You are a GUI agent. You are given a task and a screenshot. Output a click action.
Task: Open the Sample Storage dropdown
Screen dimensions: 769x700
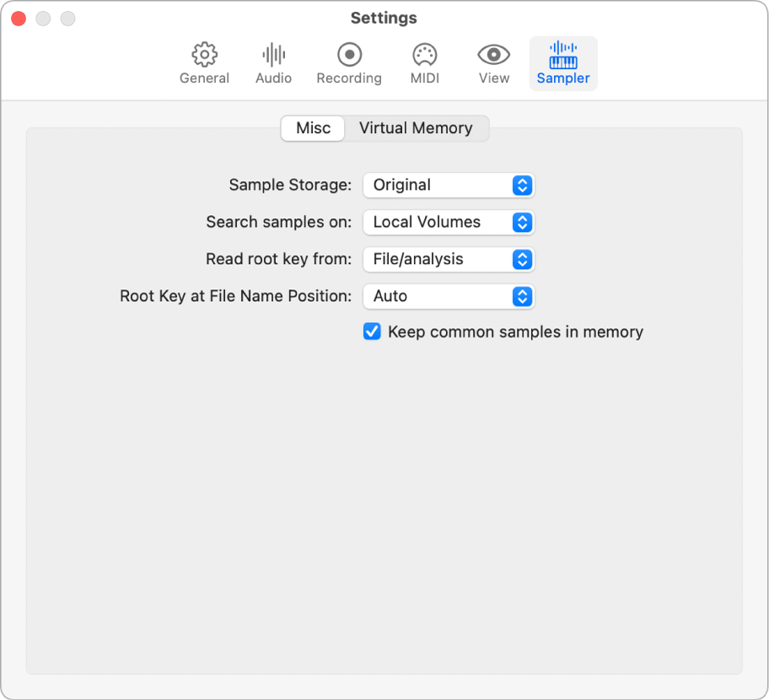(x=449, y=185)
